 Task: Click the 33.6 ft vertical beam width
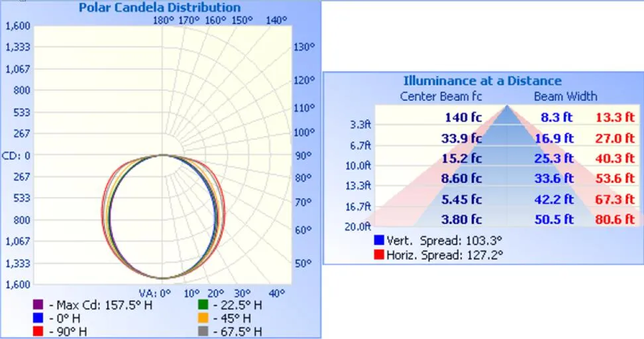554,178
